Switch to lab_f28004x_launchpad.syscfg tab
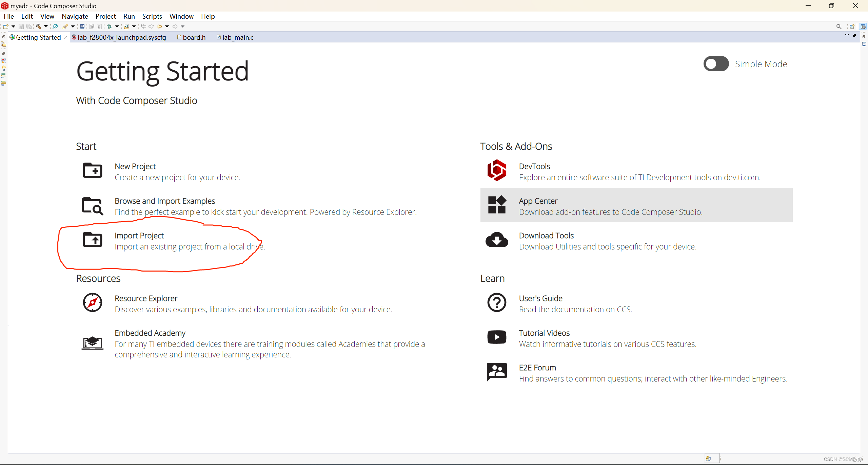This screenshot has width=868, height=465. [x=121, y=37]
